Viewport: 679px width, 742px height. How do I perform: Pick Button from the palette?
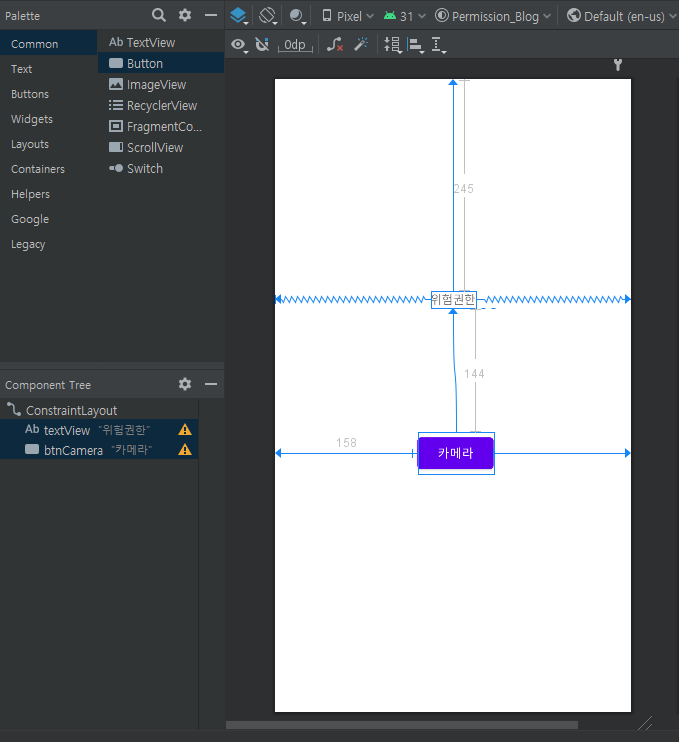pyautogui.click(x=161, y=63)
